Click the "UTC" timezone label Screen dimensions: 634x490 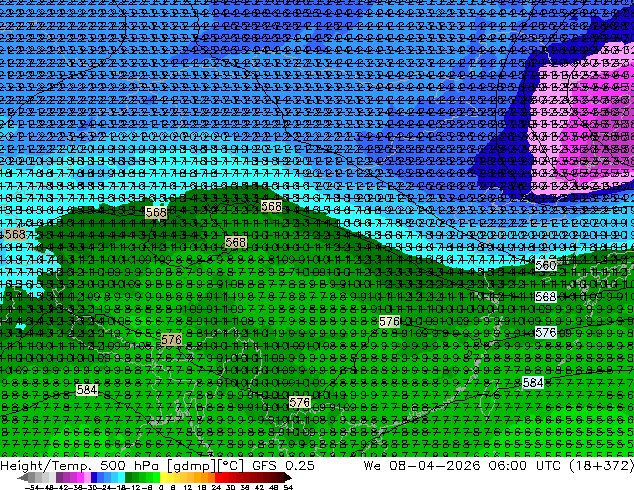click(549, 466)
